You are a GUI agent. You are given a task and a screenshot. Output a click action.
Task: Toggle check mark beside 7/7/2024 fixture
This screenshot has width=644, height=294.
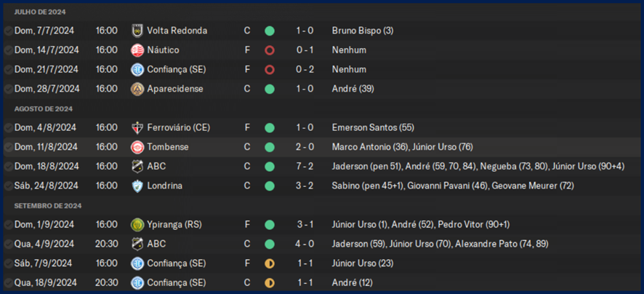click(8, 31)
